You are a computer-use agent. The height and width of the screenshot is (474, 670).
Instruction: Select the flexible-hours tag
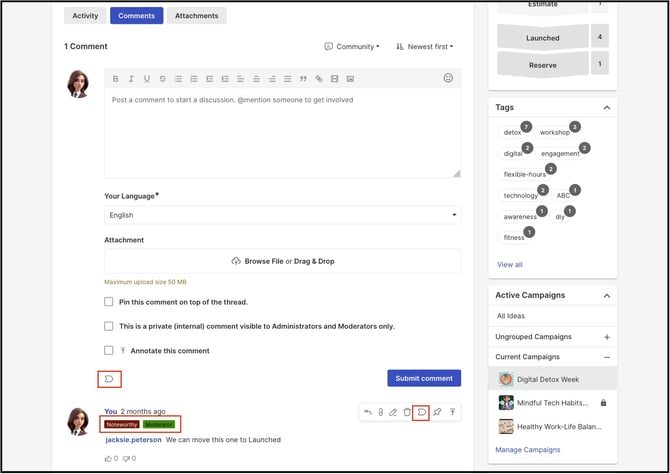coord(524,174)
